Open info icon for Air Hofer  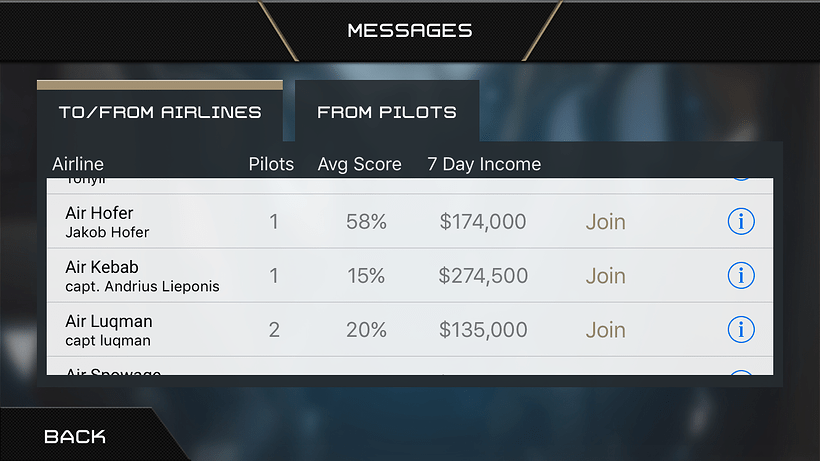[741, 221]
